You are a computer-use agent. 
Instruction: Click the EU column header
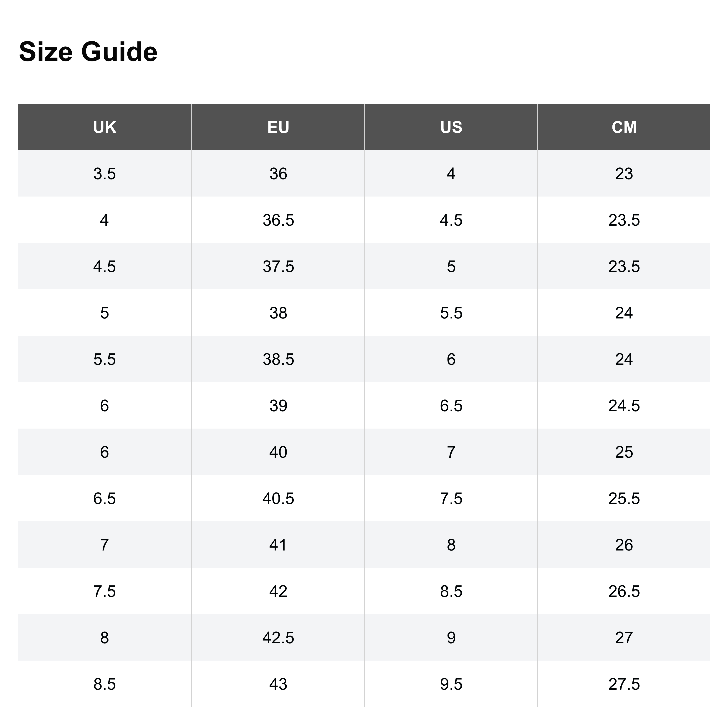click(278, 127)
